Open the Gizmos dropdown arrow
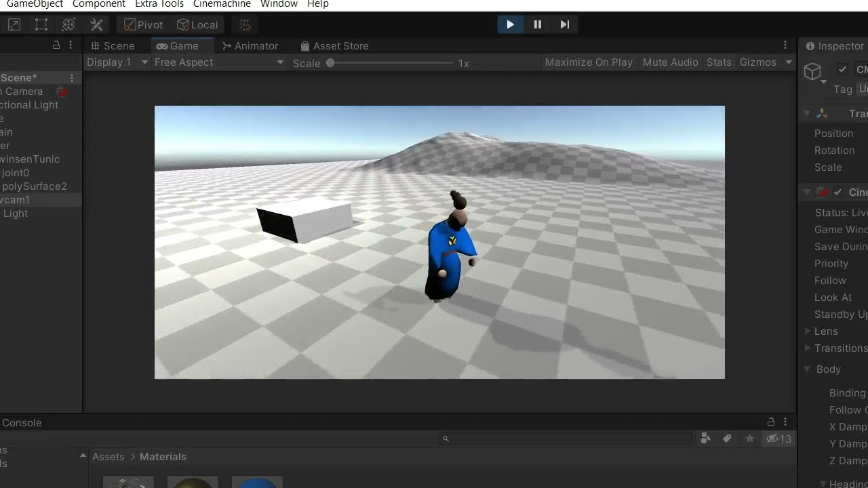Viewport: 868px width, 488px height. [x=789, y=62]
